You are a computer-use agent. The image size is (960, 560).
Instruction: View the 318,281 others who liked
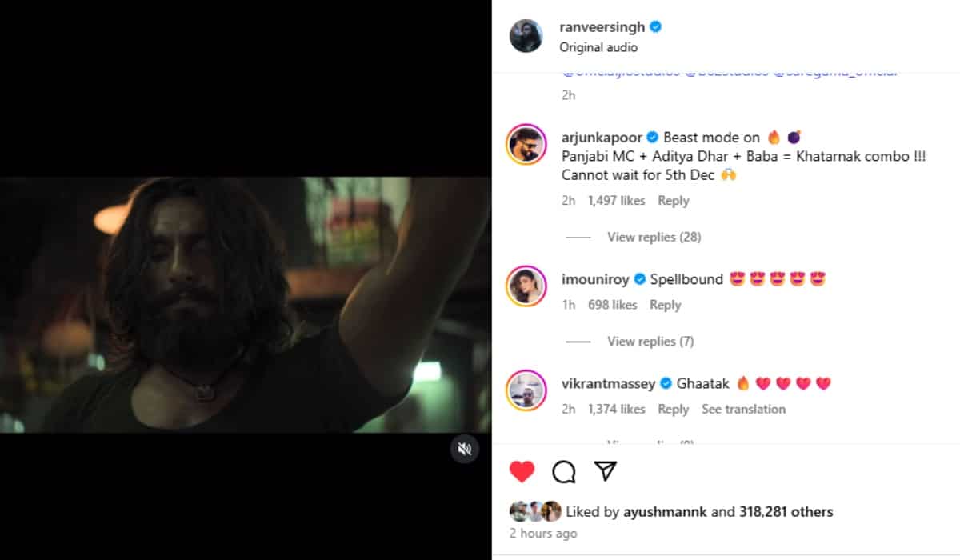[x=785, y=511]
